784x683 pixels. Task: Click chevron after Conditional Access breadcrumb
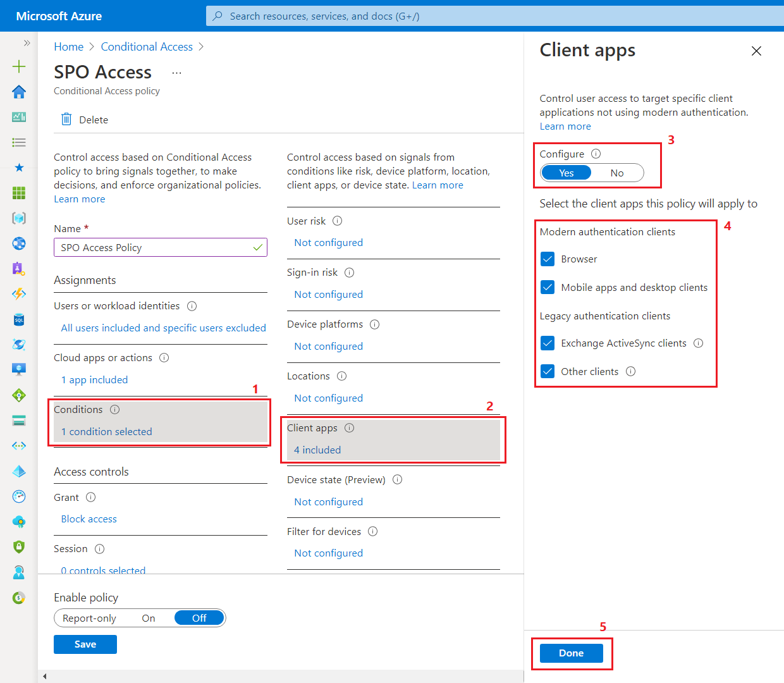[202, 47]
